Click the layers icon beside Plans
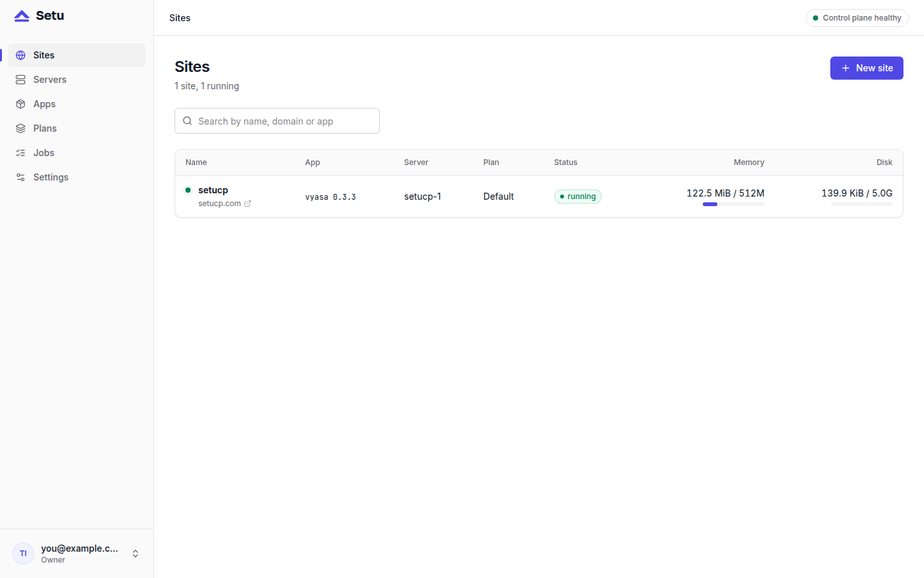924x578 pixels. (x=21, y=128)
